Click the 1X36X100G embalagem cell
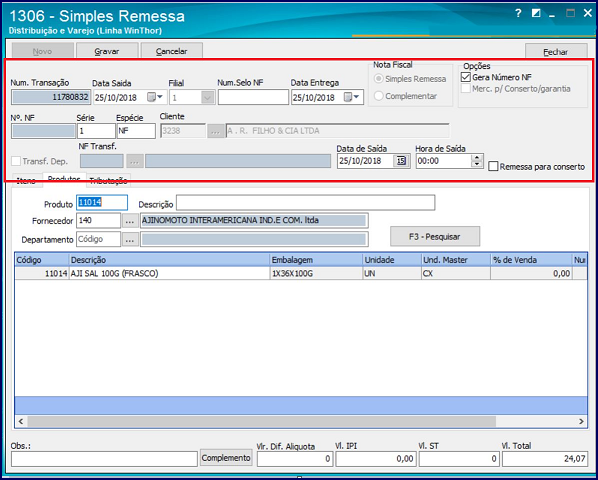Image resolution: width=598 pixels, height=480 pixels. click(x=316, y=273)
